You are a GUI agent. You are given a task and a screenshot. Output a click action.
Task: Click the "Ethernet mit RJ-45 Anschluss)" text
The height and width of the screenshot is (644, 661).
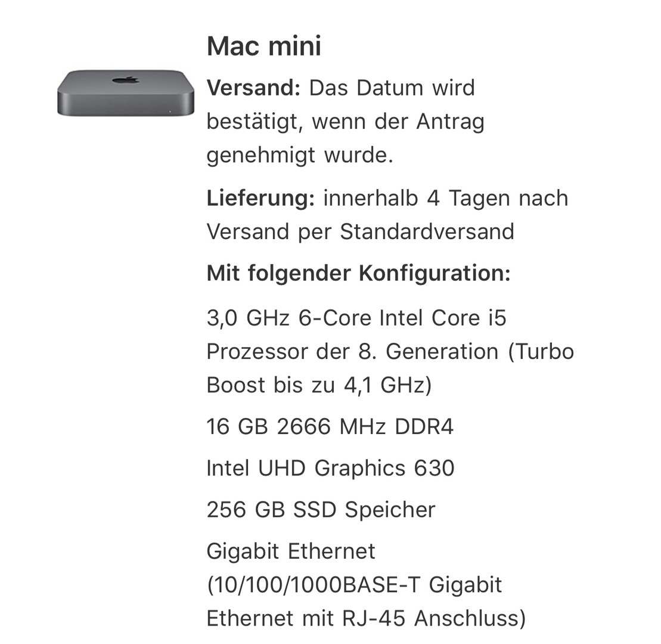point(366,618)
